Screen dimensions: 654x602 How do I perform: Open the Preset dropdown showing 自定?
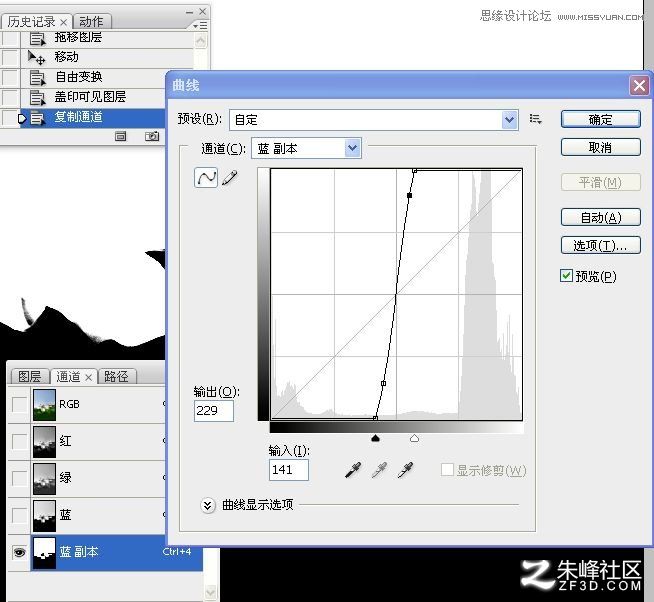pyautogui.click(x=374, y=120)
